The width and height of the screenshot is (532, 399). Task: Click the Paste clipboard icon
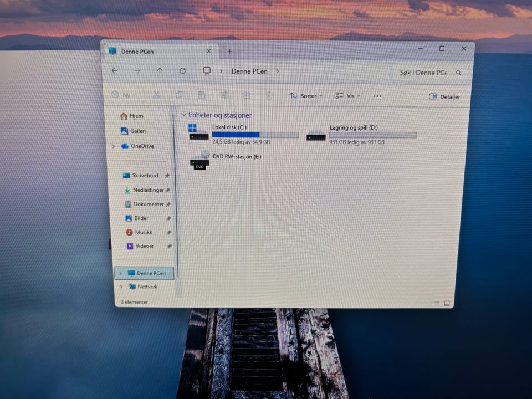tap(202, 95)
